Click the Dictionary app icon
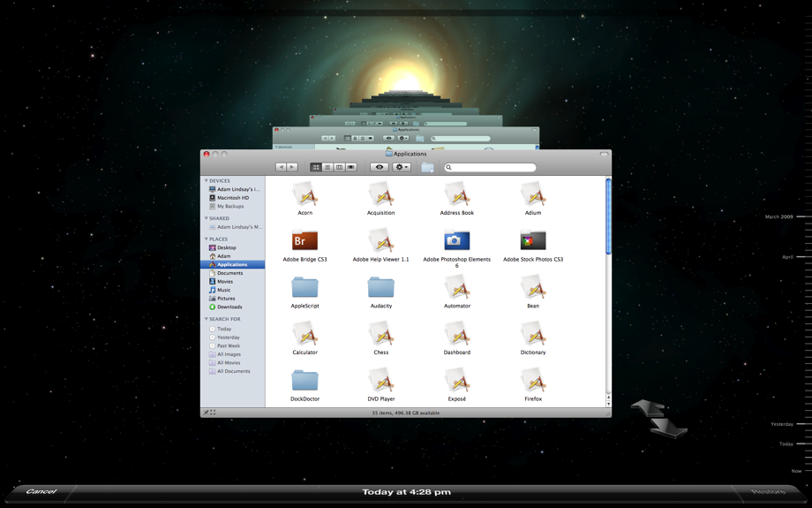This screenshot has width=812, height=508. tap(533, 334)
